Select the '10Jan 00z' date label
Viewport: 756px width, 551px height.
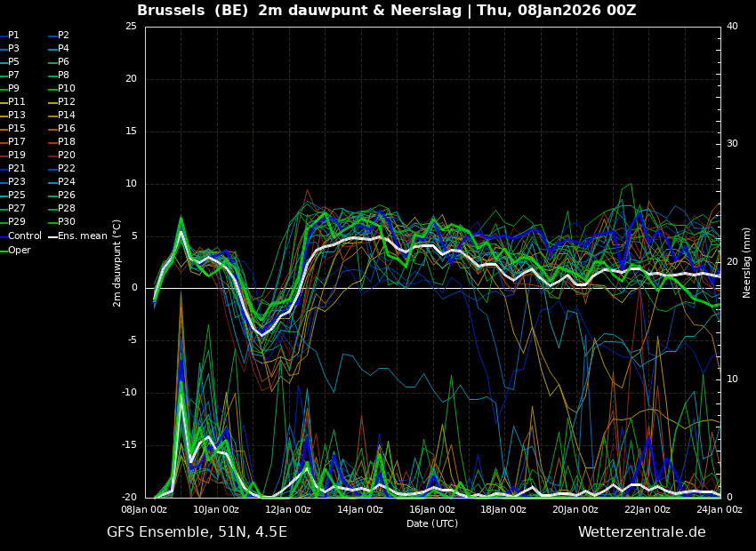pos(217,509)
